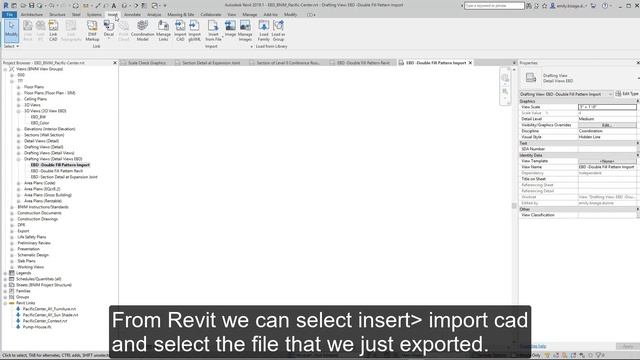Expand the Floor Plans node

pyautogui.click(x=19, y=87)
